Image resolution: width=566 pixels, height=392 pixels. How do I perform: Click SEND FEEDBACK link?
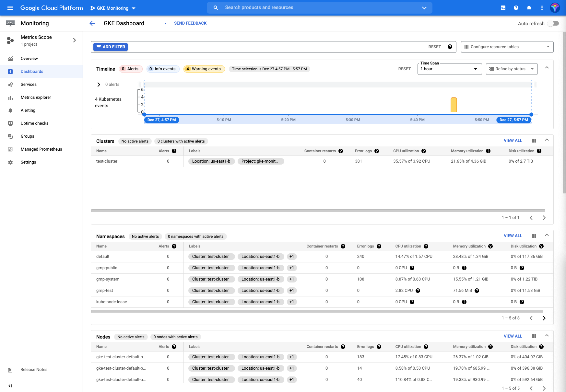click(x=190, y=23)
